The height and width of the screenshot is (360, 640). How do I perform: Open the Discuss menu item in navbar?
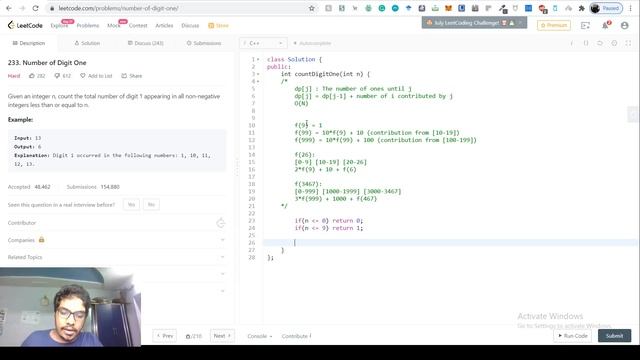[190, 25]
